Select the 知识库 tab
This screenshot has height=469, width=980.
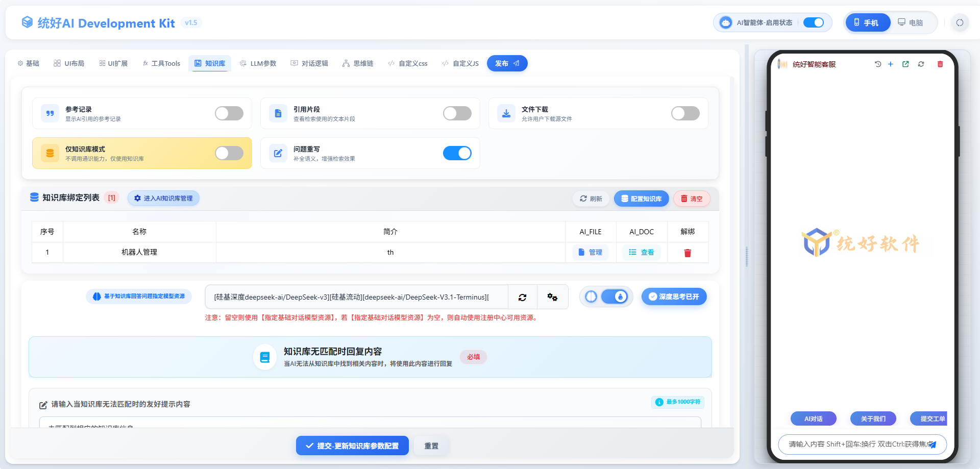[210, 63]
